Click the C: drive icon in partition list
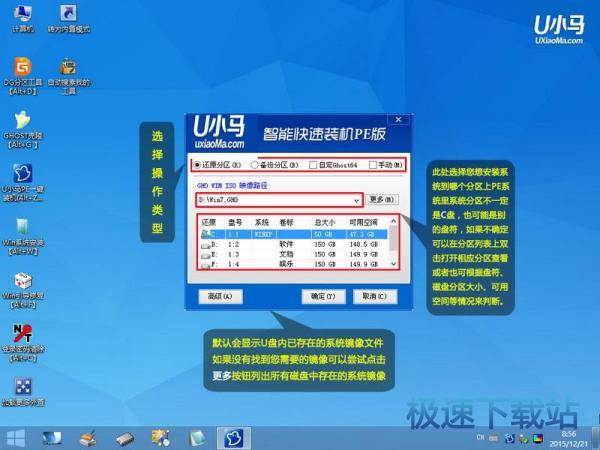Viewport: 600px width, 450px height. click(x=206, y=234)
